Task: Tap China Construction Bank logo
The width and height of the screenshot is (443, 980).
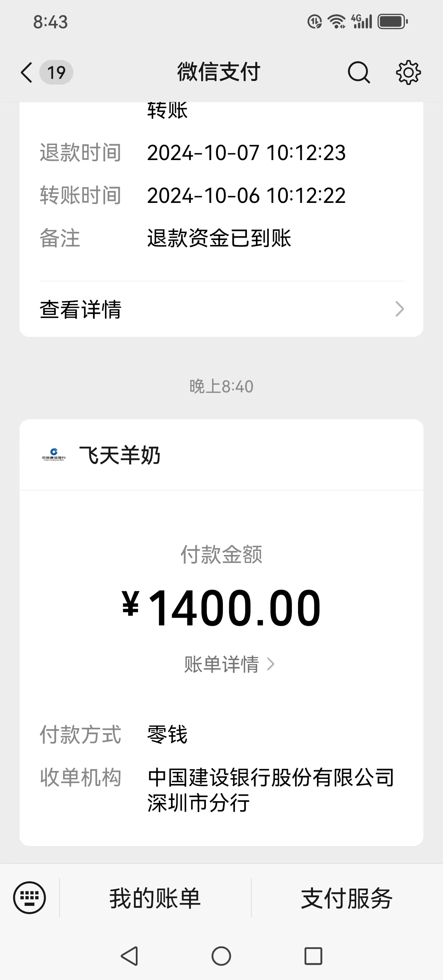Action: click(x=54, y=455)
